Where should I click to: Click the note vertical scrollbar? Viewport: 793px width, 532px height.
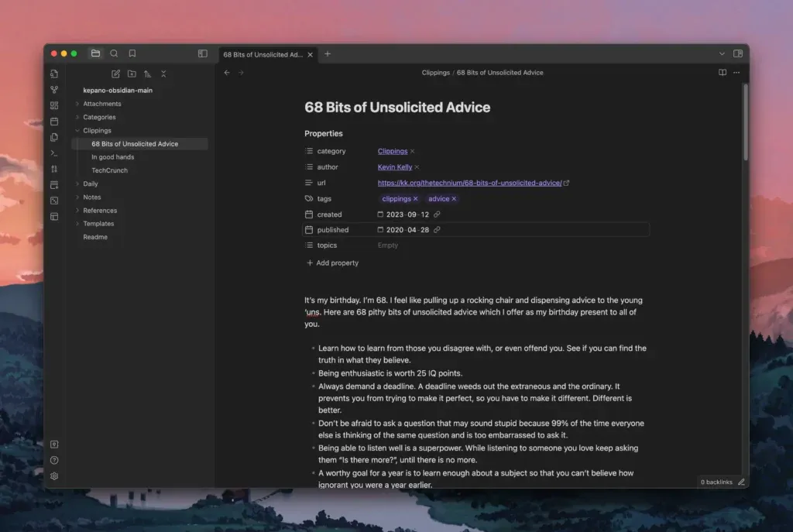point(746,122)
